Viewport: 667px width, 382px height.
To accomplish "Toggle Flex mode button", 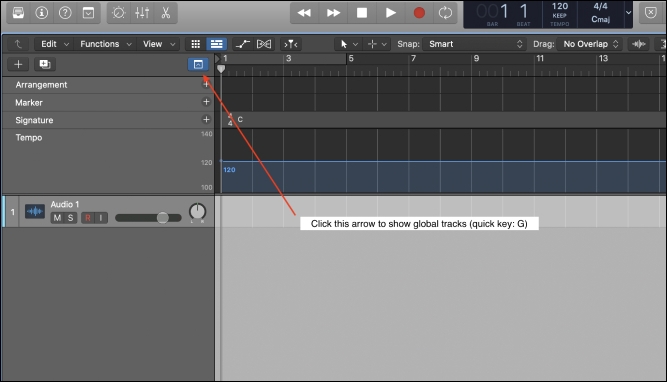I will [x=264, y=44].
